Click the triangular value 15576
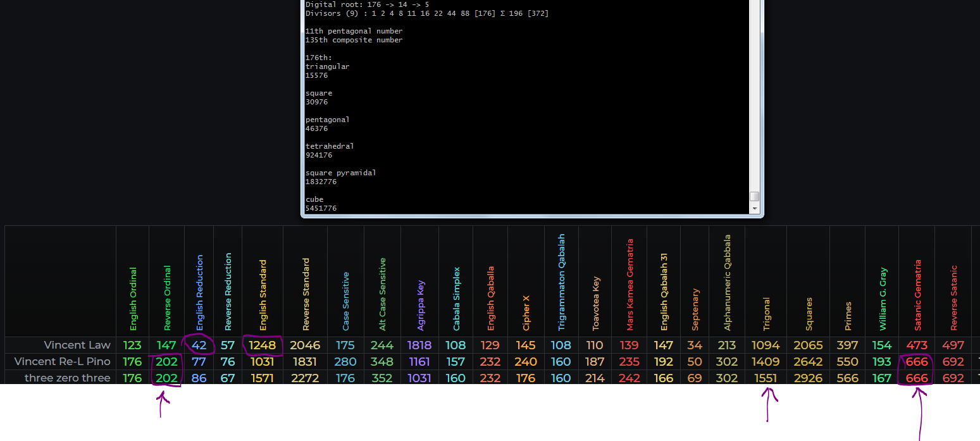 (316, 75)
